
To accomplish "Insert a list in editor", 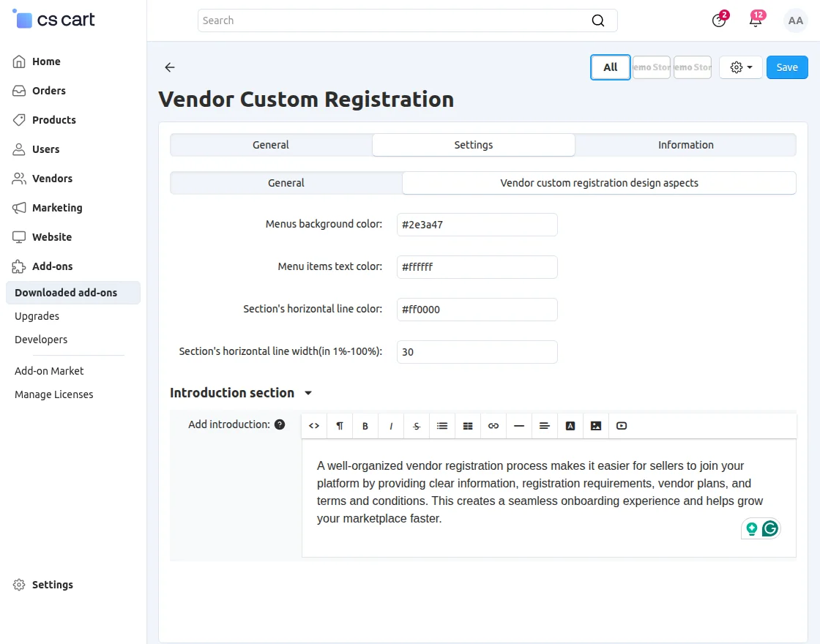I will (x=442, y=425).
